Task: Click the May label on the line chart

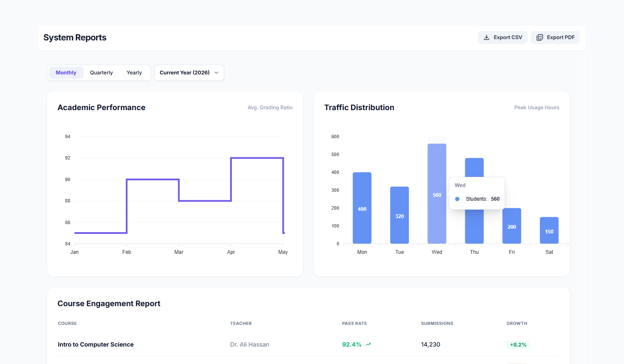Action: [x=283, y=252]
